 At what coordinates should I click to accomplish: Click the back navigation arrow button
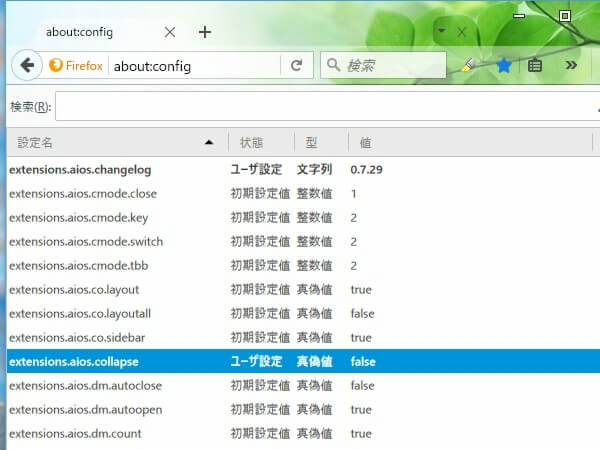point(27,65)
